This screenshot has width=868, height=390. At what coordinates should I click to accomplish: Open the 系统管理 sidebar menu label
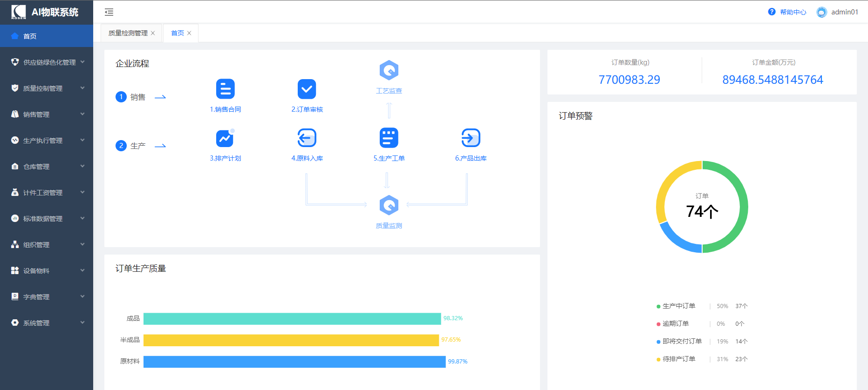click(x=36, y=323)
